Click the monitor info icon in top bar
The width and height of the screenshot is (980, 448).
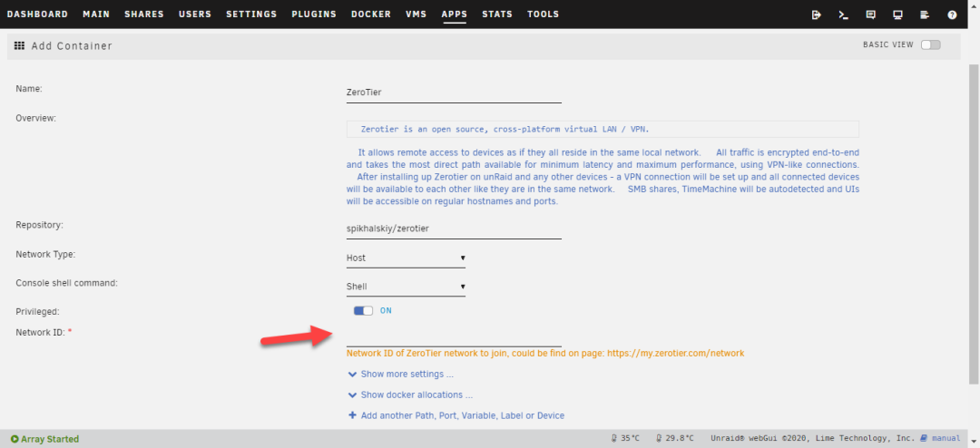tap(897, 15)
